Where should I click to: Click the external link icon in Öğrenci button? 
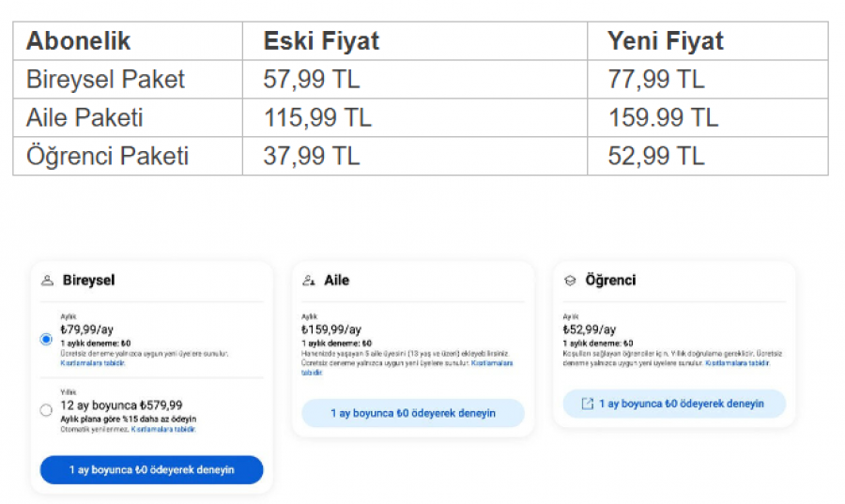point(588,404)
